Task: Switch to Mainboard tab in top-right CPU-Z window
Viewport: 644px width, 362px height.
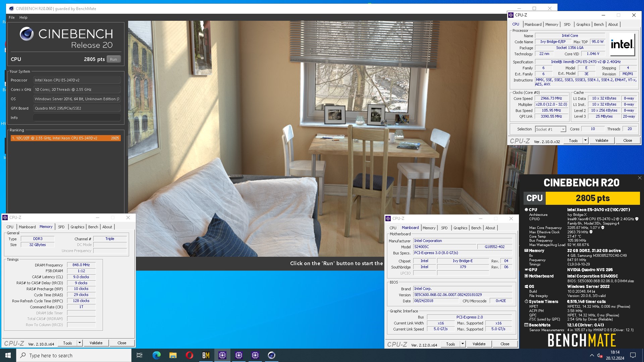Action: pyautogui.click(x=533, y=24)
